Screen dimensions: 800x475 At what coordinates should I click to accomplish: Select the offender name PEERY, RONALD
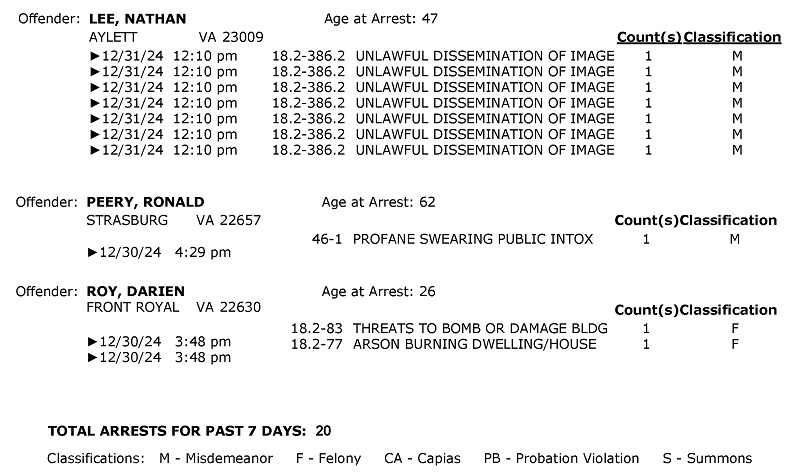[145, 202]
